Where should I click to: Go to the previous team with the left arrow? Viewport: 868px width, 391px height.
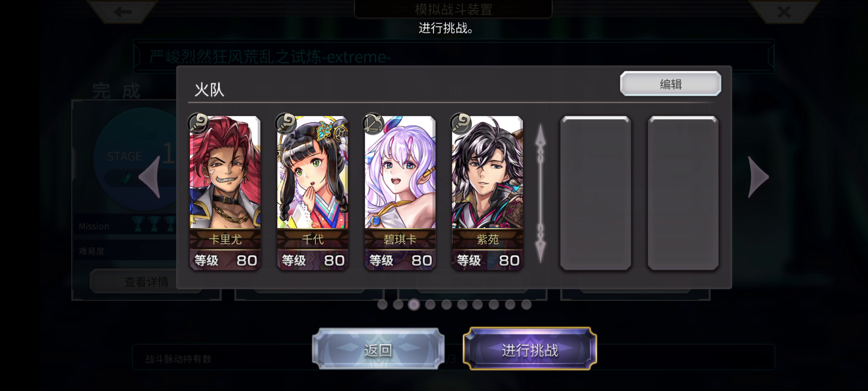pyautogui.click(x=150, y=177)
